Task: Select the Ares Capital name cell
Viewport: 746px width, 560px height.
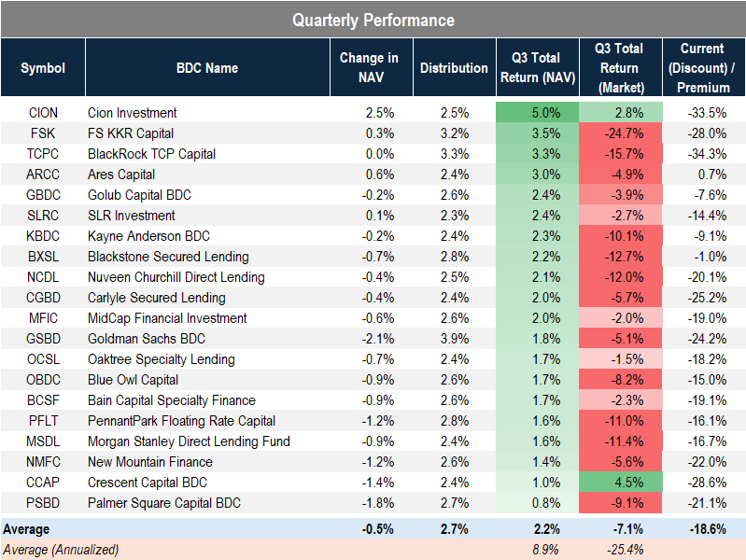Action: pyautogui.click(x=121, y=175)
